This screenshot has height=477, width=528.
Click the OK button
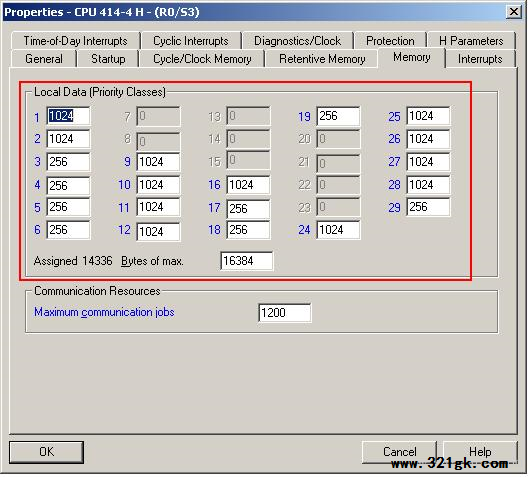click(x=46, y=452)
